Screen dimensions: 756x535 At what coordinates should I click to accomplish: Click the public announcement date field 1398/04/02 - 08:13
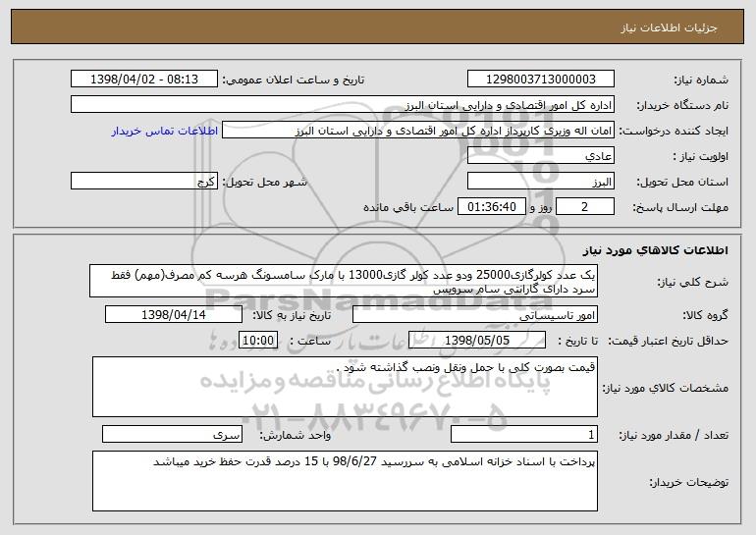144,80
